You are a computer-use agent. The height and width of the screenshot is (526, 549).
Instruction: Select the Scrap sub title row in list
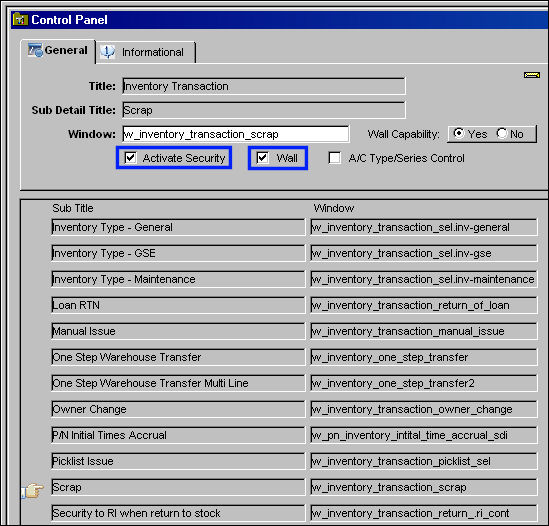click(x=178, y=487)
